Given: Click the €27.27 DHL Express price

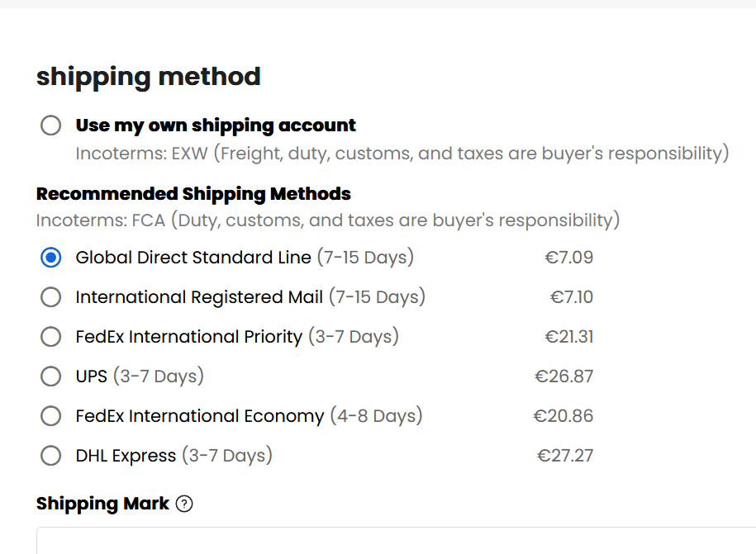Looking at the screenshot, I should click(x=565, y=455).
